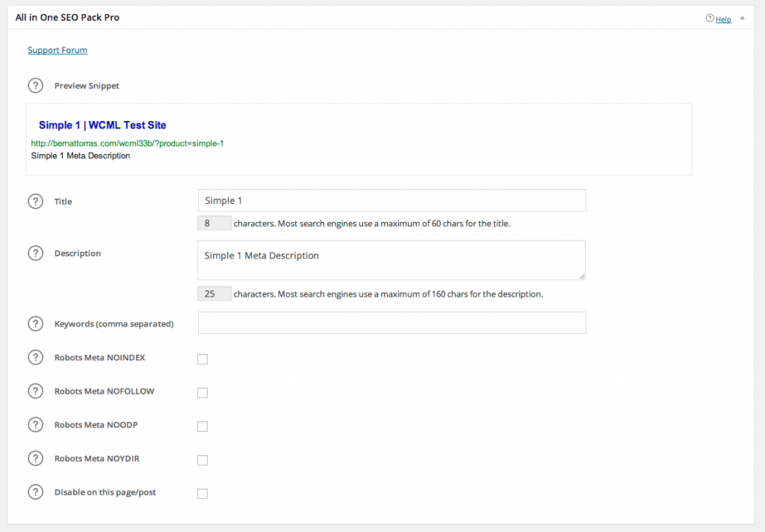Screen dimensions: 765x532
Task: Click the help icon for Robots Meta NOODP
Action: coord(35,424)
